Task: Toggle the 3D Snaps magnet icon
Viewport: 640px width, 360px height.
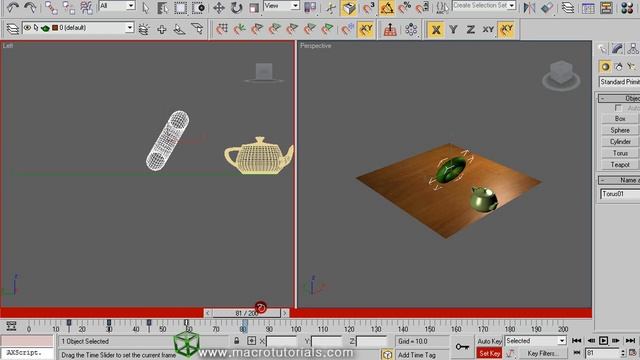Action: [x=369, y=7]
